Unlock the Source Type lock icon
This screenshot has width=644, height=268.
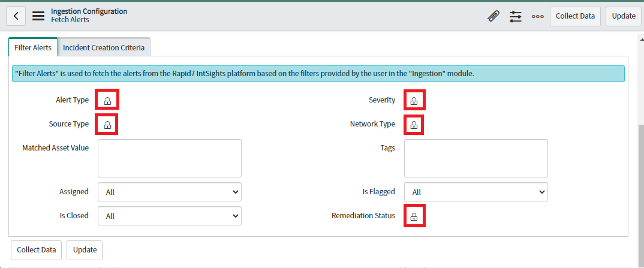coord(107,125)
